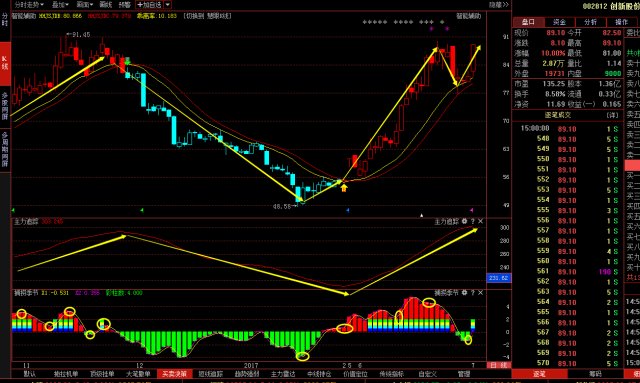Expand the 叠加 dropdown menu
This screenshot has height=383, width=640.
coord(60,5)
